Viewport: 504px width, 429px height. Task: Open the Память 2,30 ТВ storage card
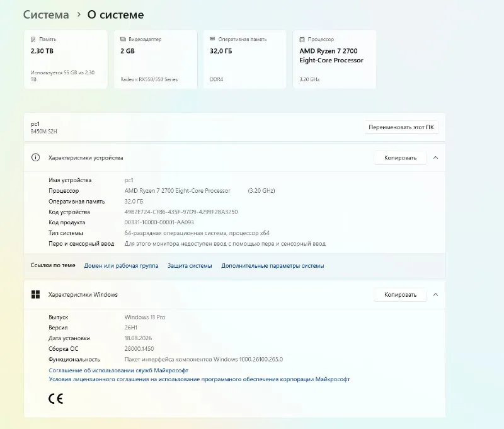tap(66, 59)
